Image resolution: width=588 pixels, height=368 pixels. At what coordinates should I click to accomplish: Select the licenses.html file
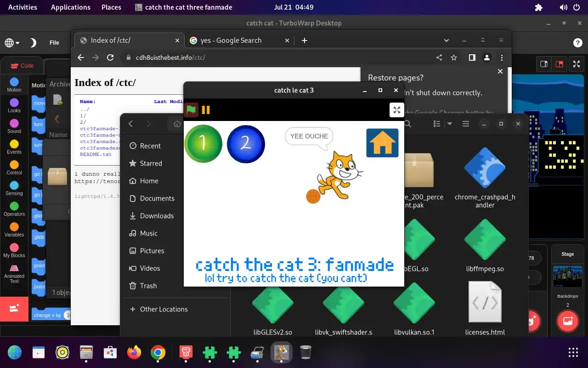[x=485, y=309]
